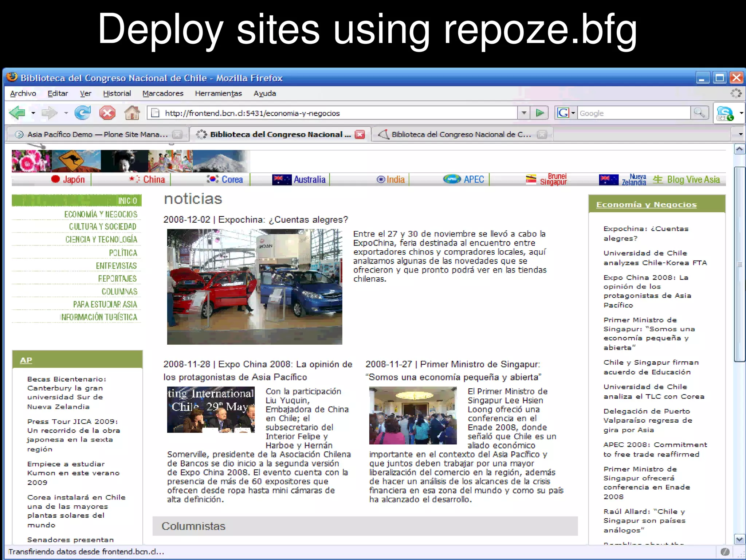
Task: Open the Ayuda menu
Action: click(265, 93)
